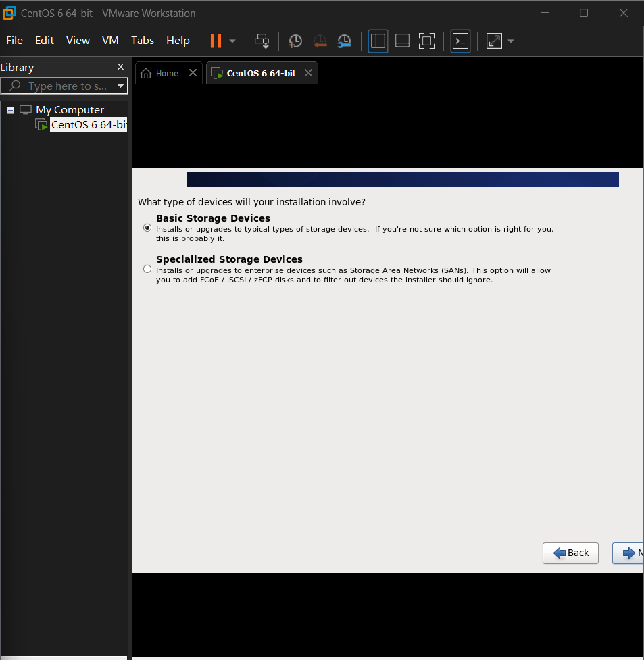Click the library search field
This screenshot has height=660, width=644.
pos(64,86)
